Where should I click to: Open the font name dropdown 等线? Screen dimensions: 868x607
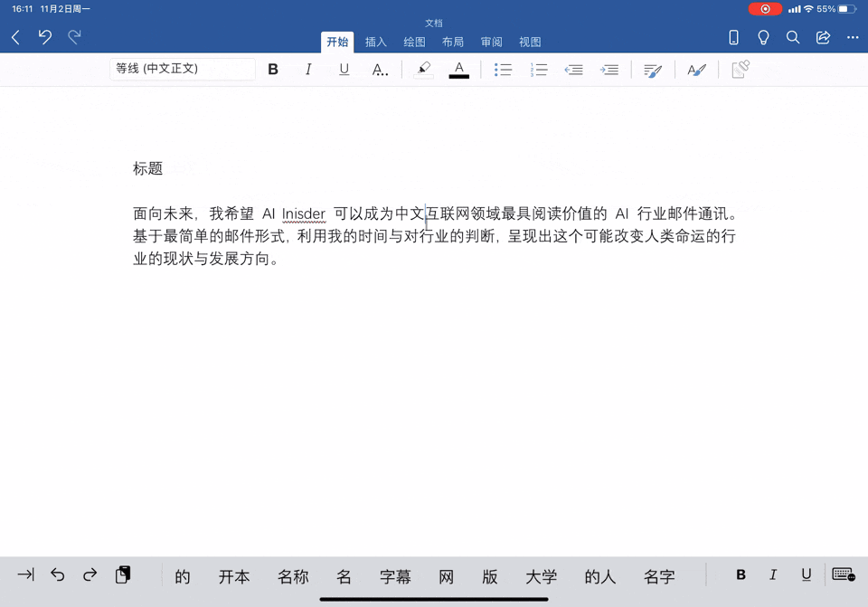tap(183, 69)
